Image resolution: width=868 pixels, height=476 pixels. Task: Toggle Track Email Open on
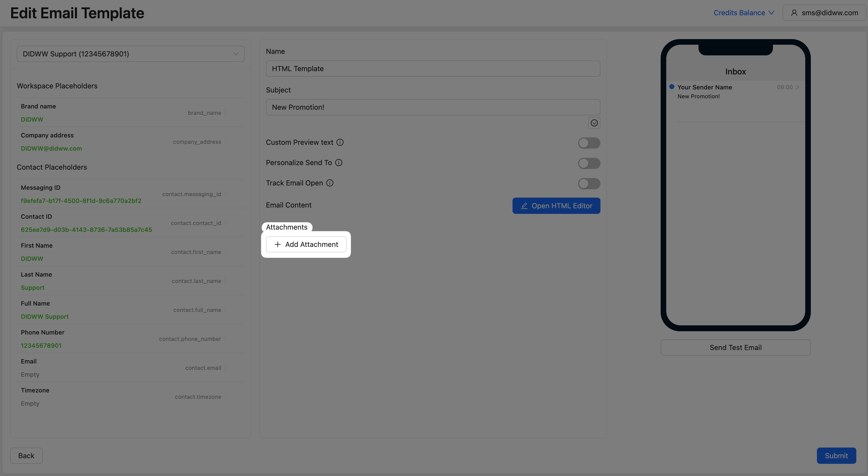point(589,184)
